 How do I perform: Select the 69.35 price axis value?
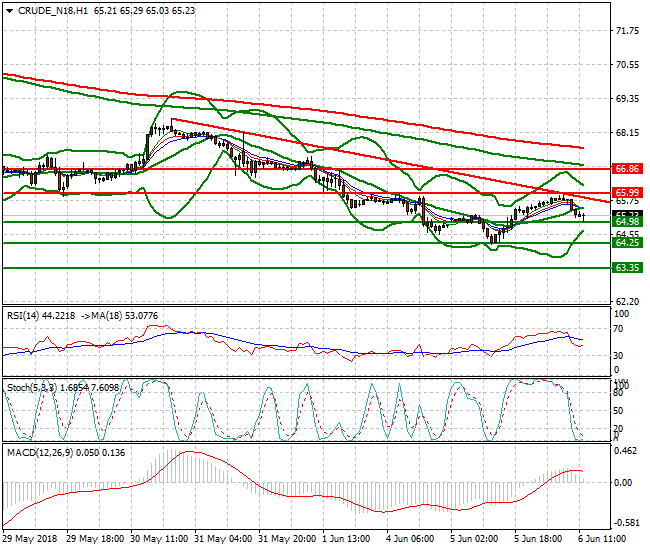627,99
